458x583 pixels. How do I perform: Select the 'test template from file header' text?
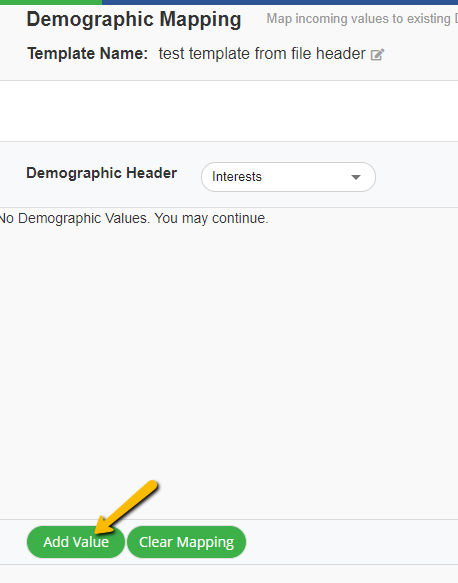262,54
